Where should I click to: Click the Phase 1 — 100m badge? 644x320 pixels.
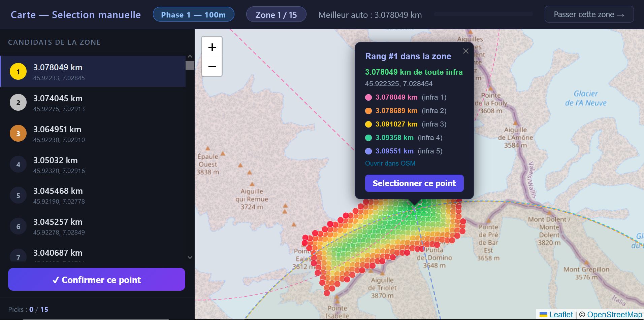coord(193,14)
